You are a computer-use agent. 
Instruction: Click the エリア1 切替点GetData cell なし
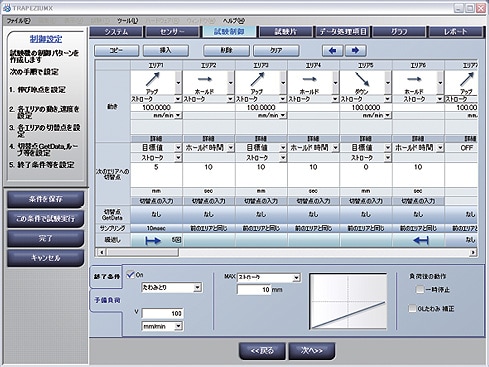[156, 214]
